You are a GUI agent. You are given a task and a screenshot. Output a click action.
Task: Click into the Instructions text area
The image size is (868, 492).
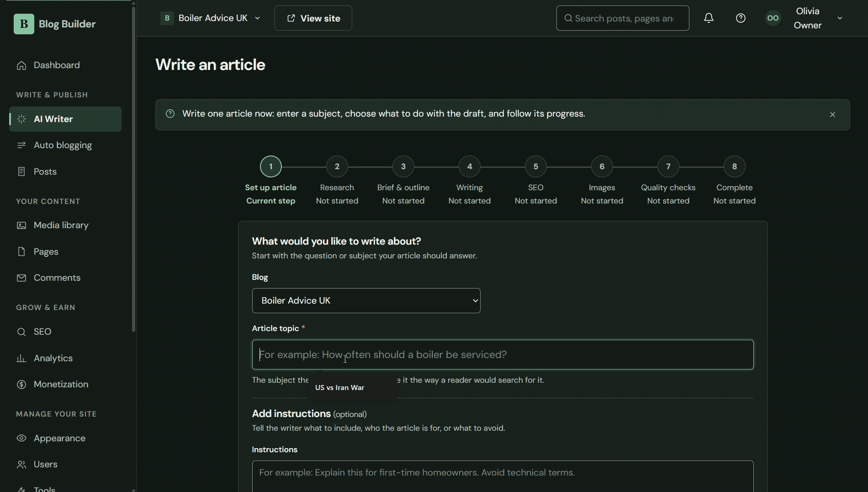503,476
